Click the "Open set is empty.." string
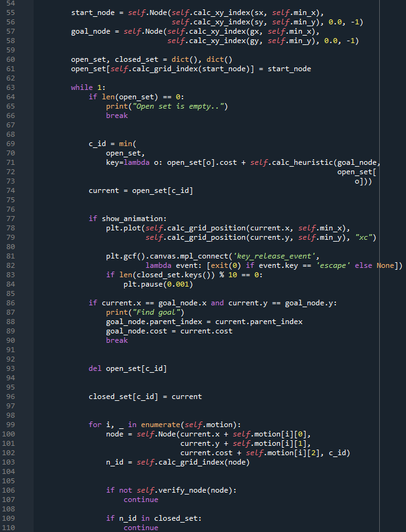Viewport: 406px width, 532px height. click(178, 106)
